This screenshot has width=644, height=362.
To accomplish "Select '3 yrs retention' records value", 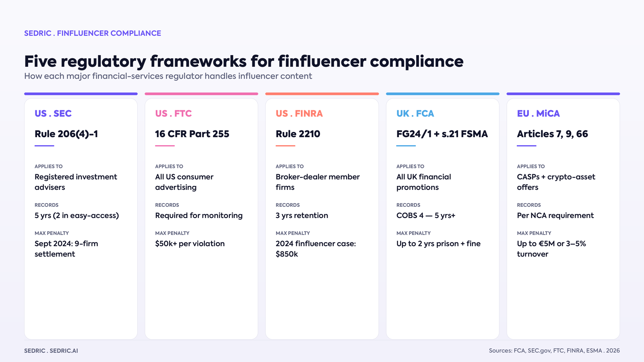I will click(302, 216).
